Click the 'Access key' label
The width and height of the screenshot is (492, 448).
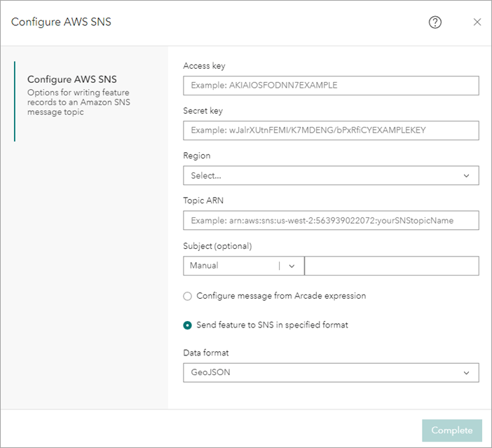point(204,66)
